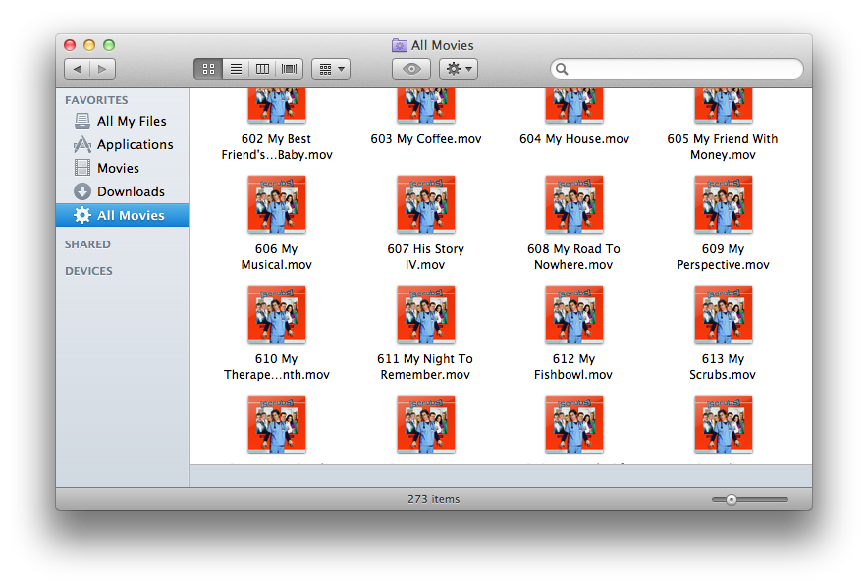Image resolution: width=868 pixels, height=588 pixels.
Task: Zoom the window with green button
Action: click(109, 45)
